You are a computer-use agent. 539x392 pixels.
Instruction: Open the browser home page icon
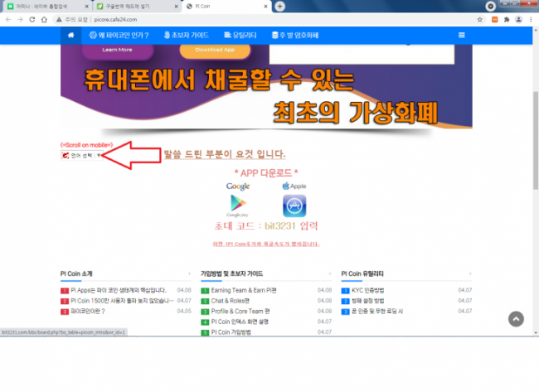point(44,20)
